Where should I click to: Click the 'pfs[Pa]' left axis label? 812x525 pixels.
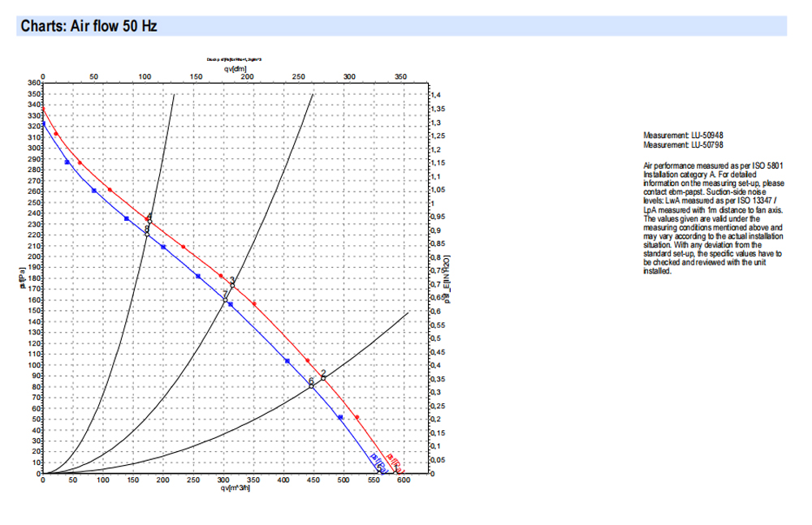(22, 278)
